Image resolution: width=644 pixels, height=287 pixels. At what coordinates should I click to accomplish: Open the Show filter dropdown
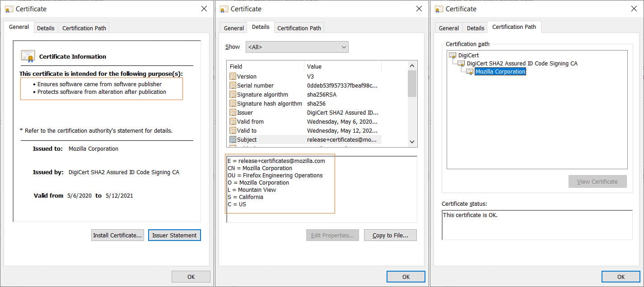297,47
